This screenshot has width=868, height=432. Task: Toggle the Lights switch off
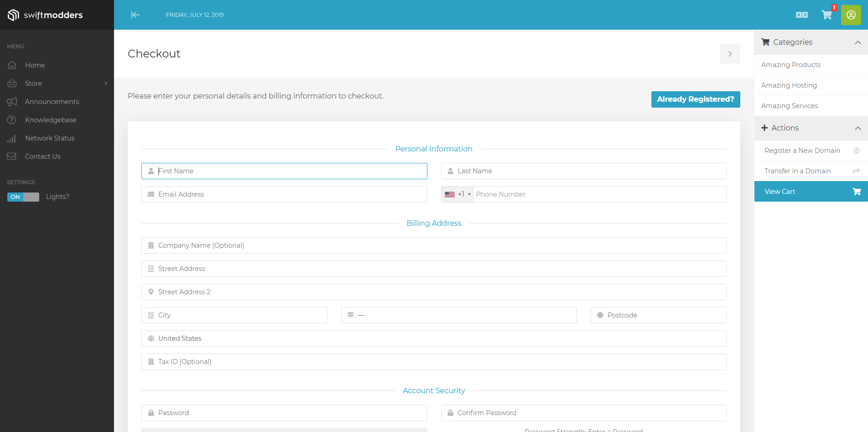23,197
